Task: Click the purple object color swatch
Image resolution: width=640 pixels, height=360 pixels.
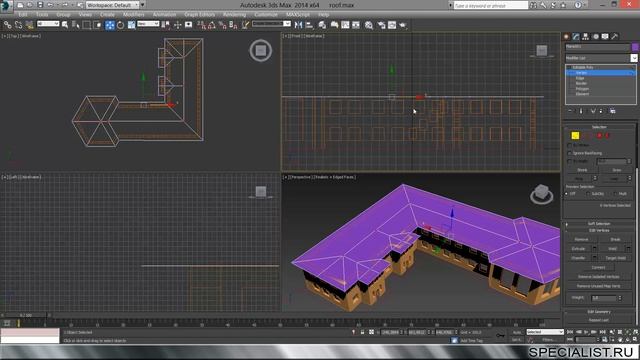Action: tap(635, 47)
